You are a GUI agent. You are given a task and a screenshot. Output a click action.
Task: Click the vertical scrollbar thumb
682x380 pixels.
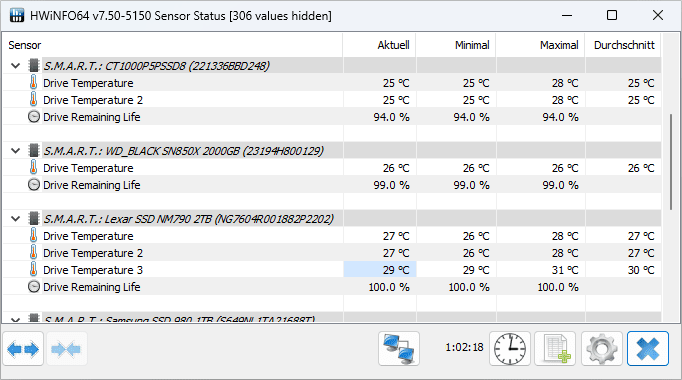pos(671,162)
